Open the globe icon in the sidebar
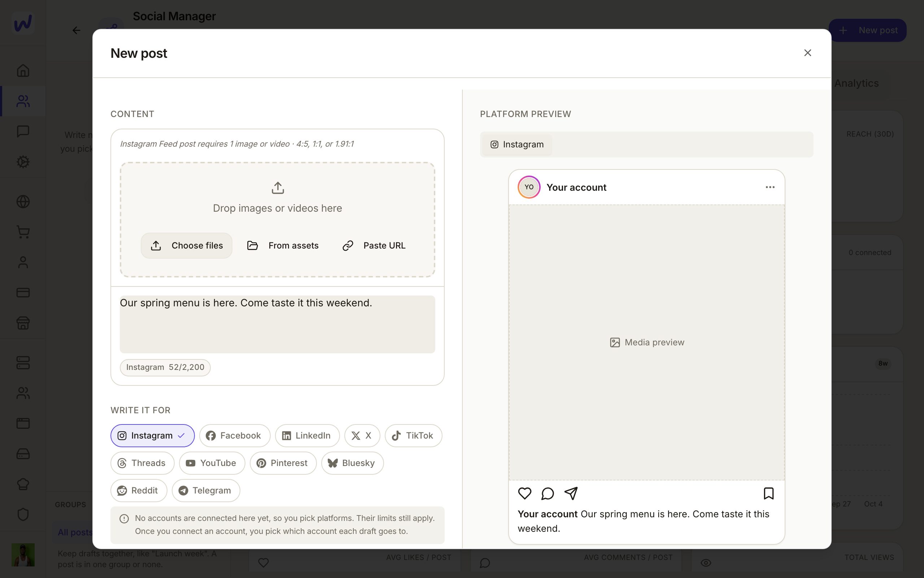This screenshot has width=924, height=578. pos(23,202)
